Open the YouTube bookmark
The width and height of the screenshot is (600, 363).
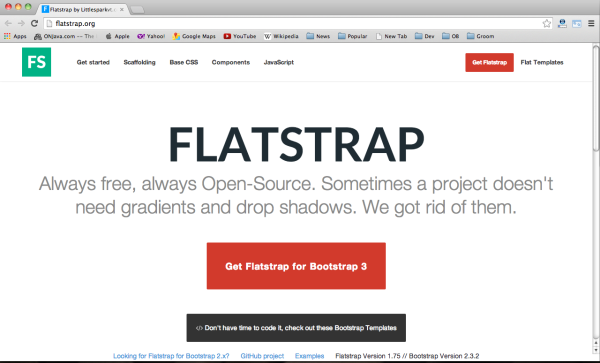tap(240, 36)
